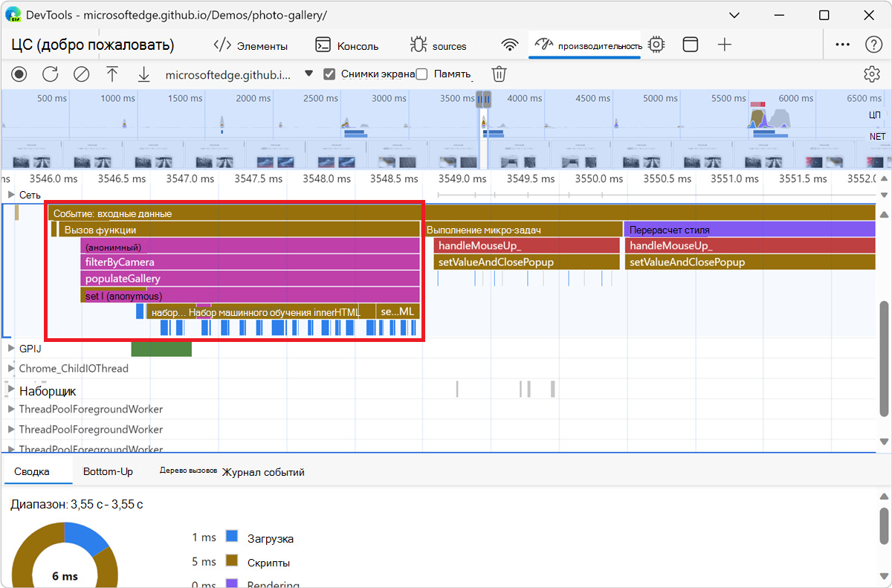Download profile with the down arrow icon
This screenshot has width=892, height=588.
143,74
